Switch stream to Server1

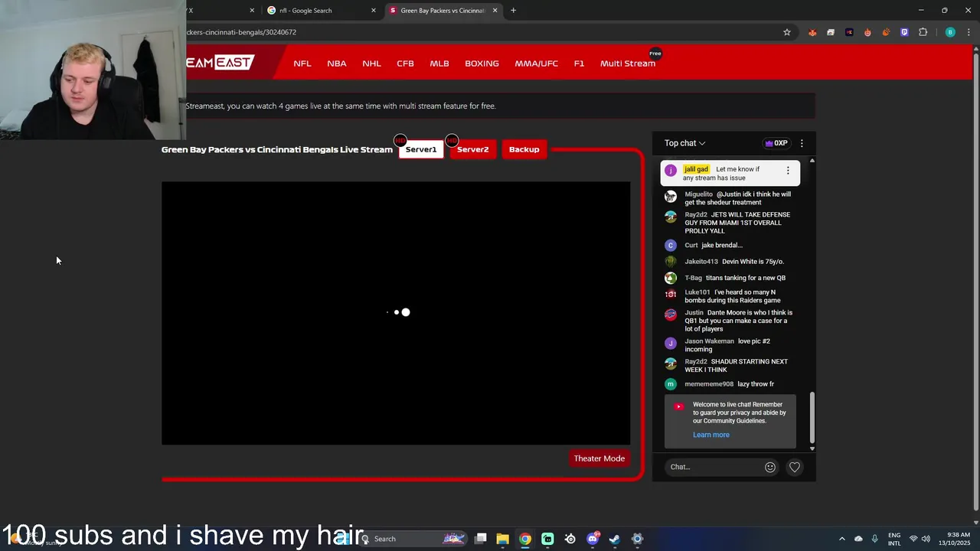(421, 149)
